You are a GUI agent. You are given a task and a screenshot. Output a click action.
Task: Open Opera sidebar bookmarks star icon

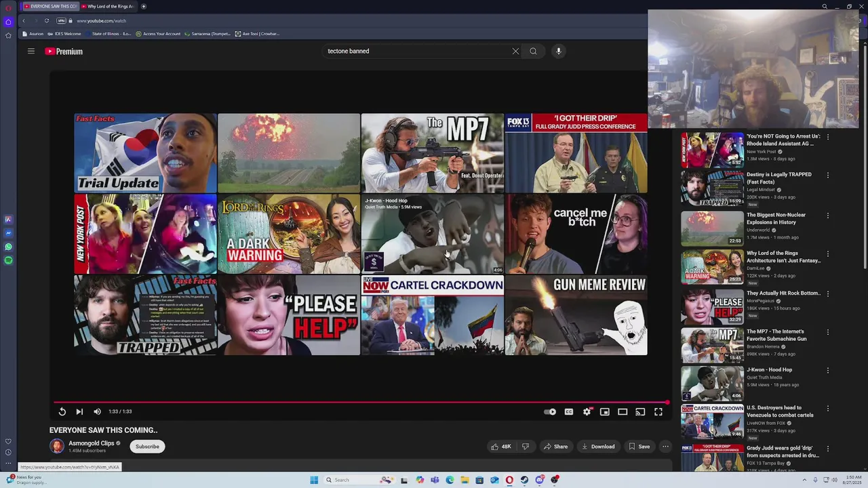(x=8, y=35)
